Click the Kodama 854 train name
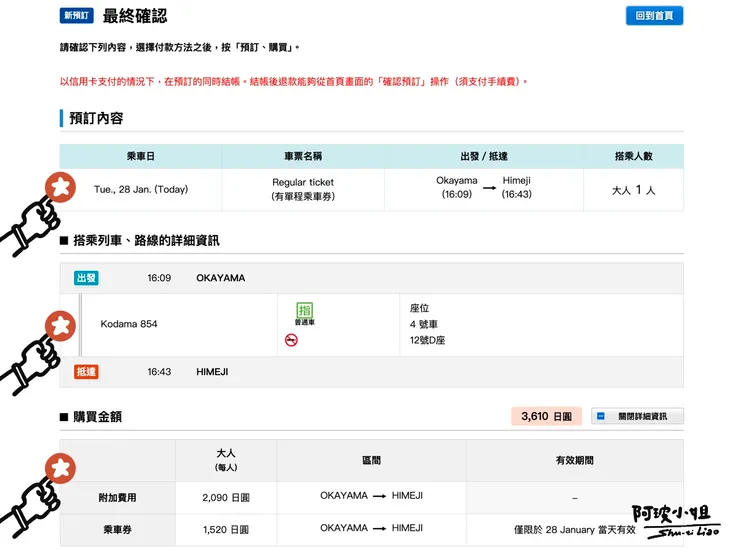 129,324
